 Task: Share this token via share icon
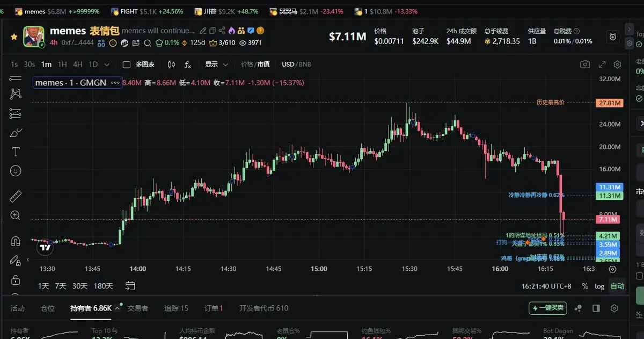tap(222, 31)
